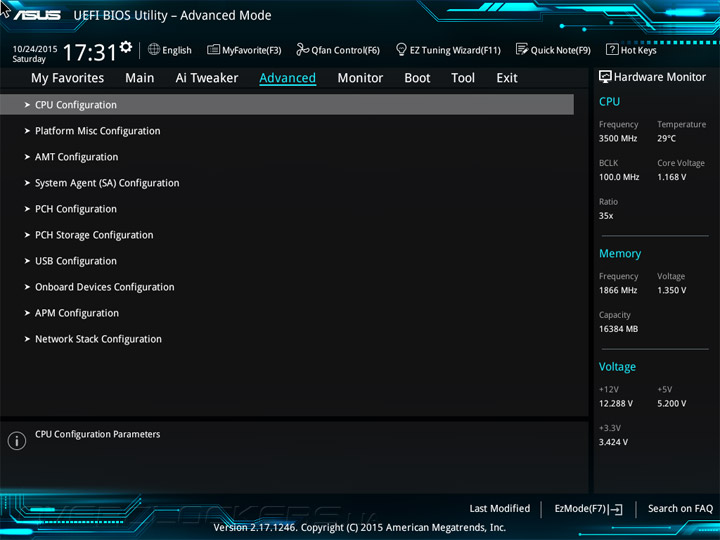
Task: Click the 35x ratio value
Action: tap(606, 216)
